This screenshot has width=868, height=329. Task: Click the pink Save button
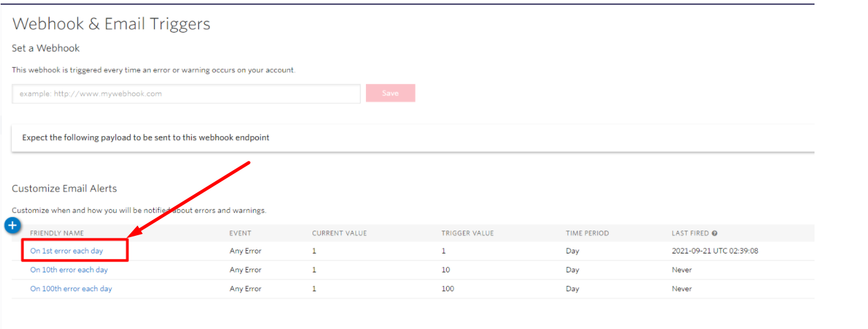(x=390, y=93)
